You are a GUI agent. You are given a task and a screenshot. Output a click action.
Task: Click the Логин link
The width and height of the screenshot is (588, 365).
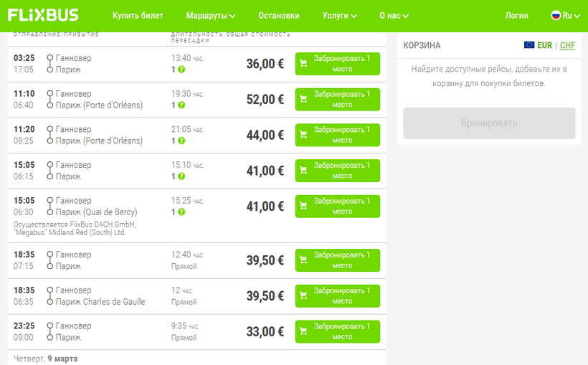(516, 16)
